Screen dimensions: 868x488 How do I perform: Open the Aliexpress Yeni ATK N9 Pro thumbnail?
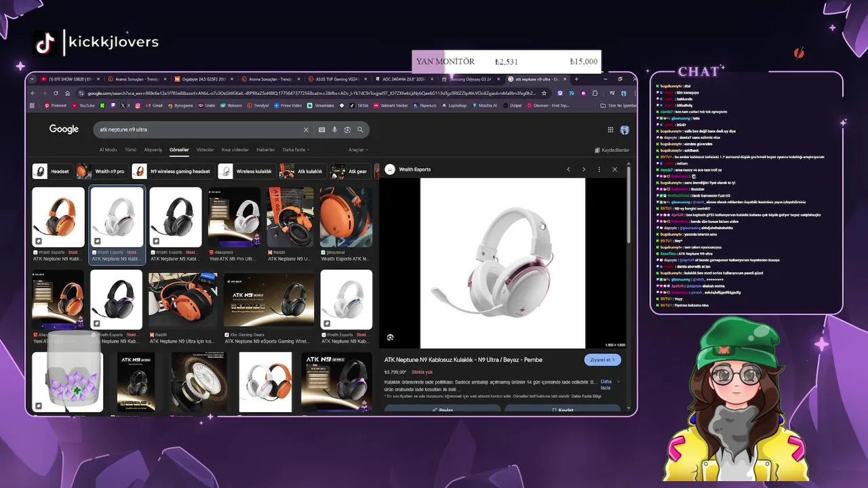(x=234, y=217)
